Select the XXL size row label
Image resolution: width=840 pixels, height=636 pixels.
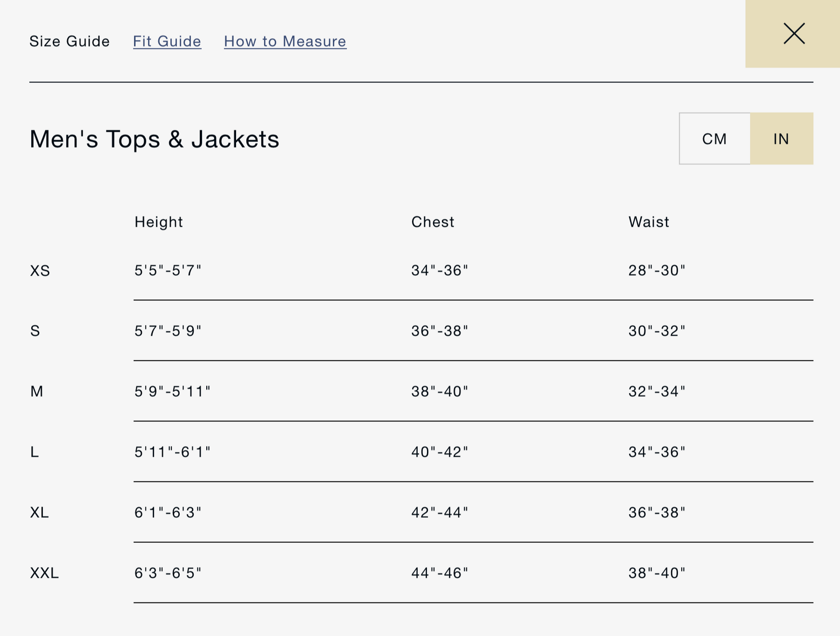click(45, 573)
